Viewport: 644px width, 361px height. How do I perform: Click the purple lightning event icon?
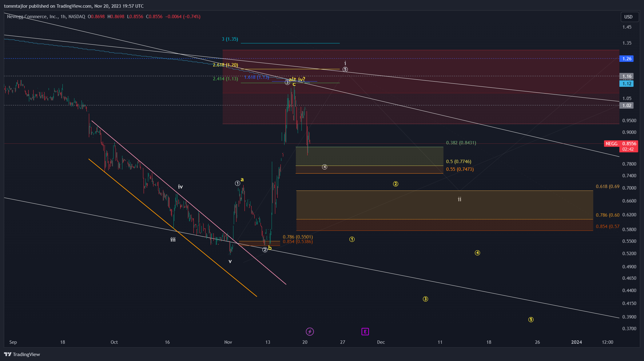310,331
